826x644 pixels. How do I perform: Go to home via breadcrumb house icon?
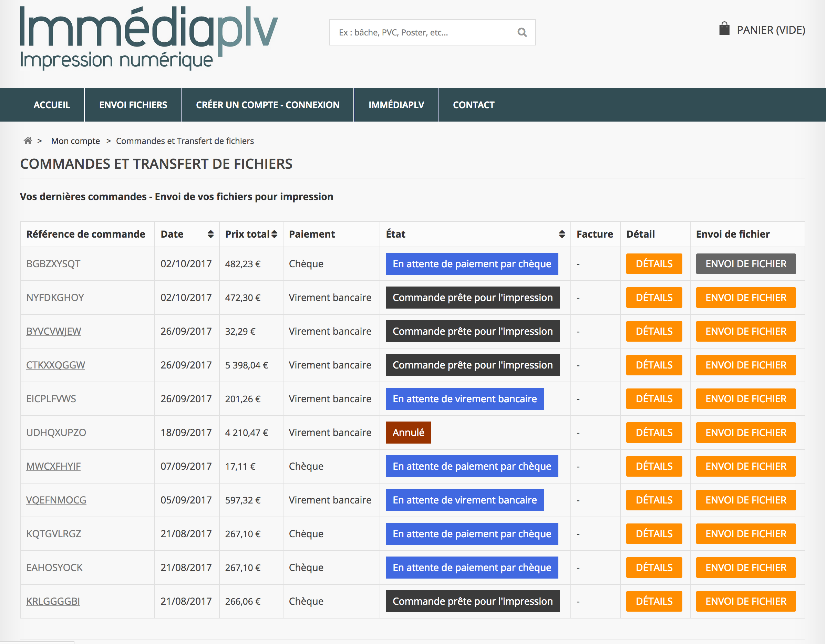(x=28, y=141)
